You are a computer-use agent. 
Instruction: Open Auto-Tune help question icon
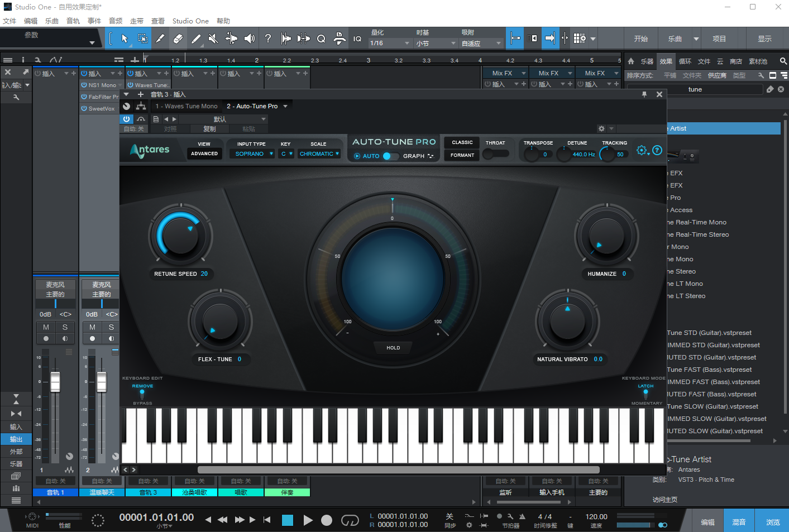(657, 150)
